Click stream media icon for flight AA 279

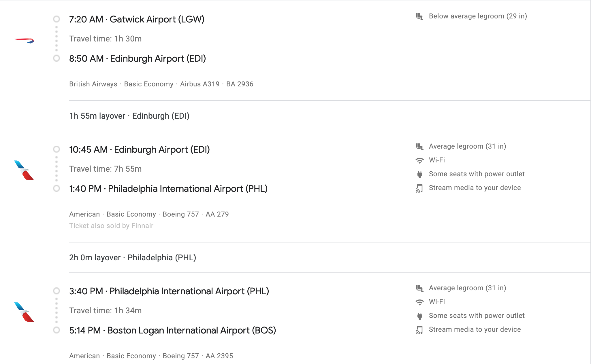(419, 188)
